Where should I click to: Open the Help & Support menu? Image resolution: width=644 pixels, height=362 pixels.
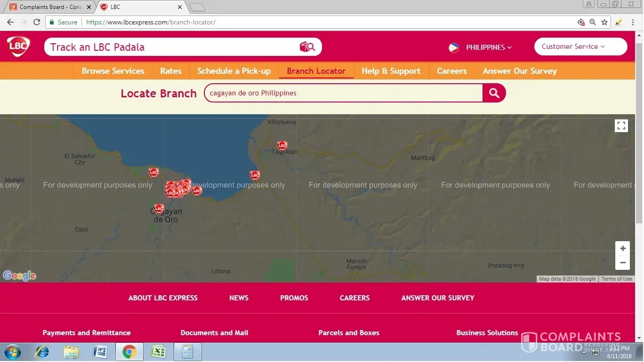pos(391,71)
